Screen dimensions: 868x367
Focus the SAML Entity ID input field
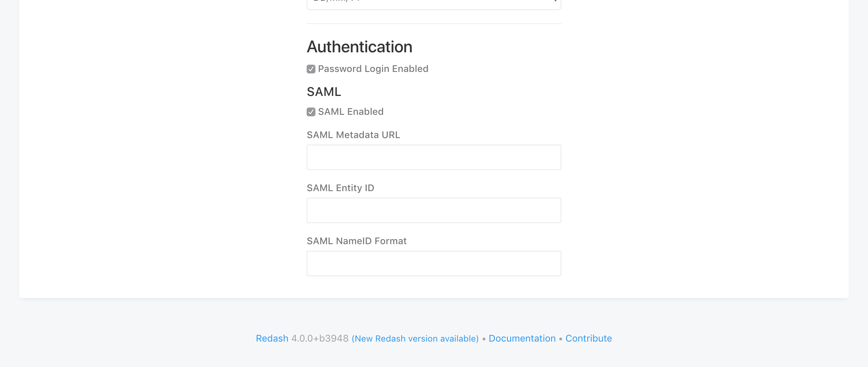434,210
